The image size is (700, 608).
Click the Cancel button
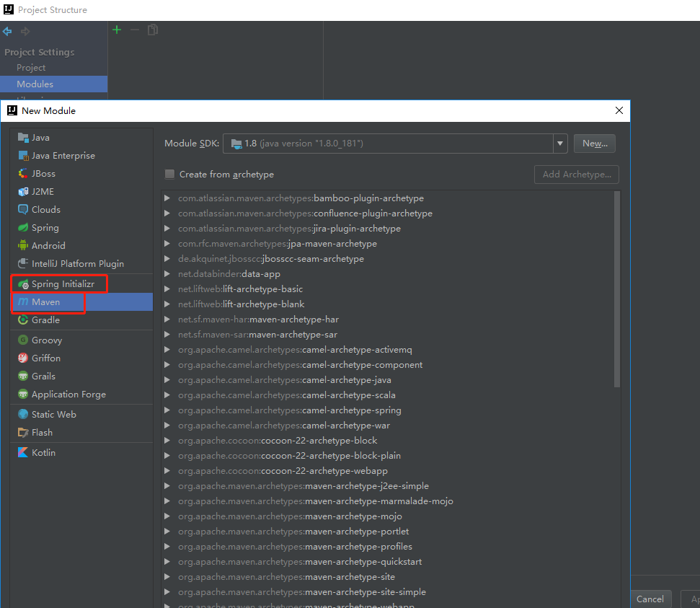(650, 599)
